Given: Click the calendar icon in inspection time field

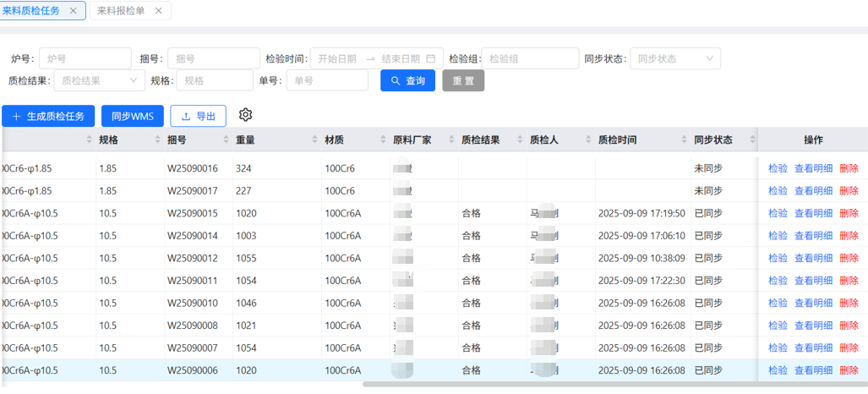Looking at the screenshot, I should click(430, 58).
